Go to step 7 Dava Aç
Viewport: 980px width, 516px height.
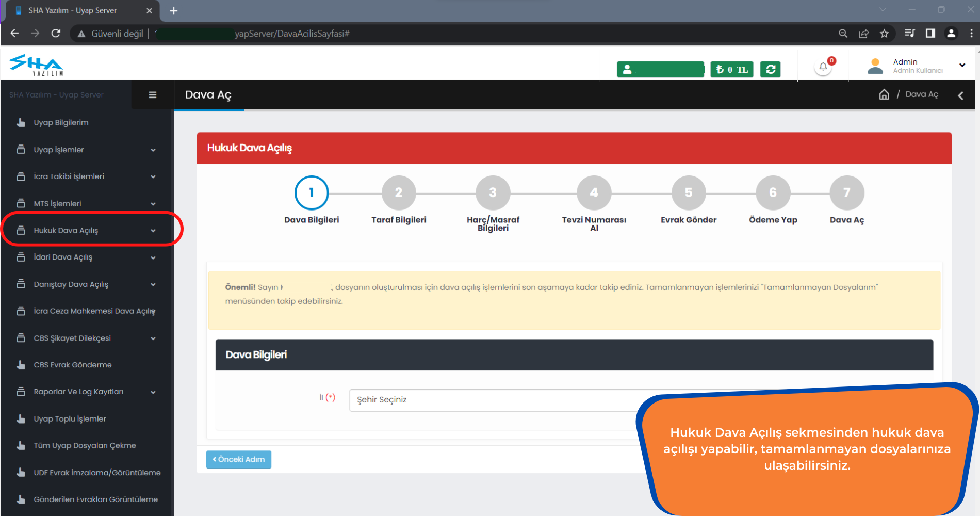(x=846, y=193)
